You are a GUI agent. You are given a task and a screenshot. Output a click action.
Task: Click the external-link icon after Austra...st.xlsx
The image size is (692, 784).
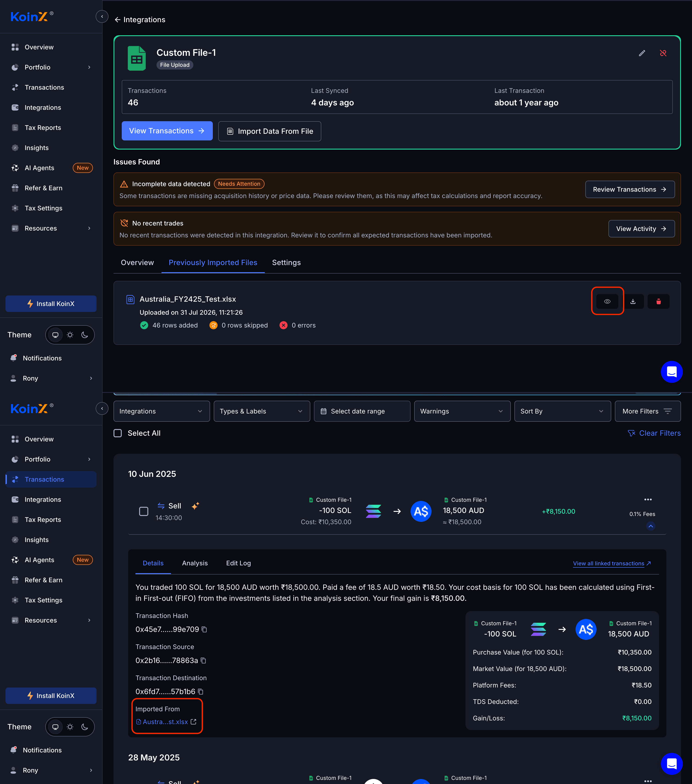point(193,722)
